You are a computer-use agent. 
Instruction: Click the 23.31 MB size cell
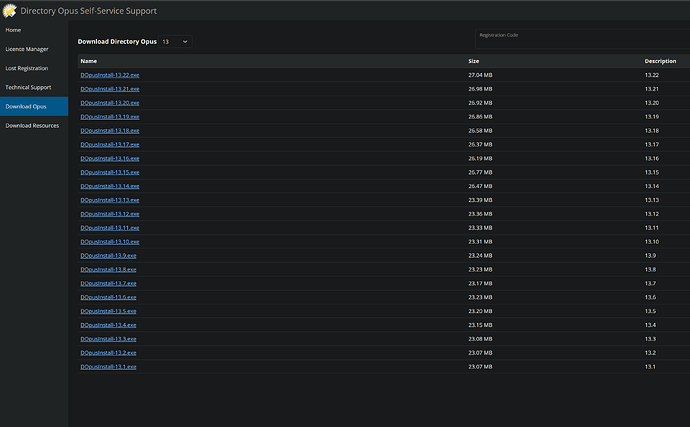click(x=480, y=242)
